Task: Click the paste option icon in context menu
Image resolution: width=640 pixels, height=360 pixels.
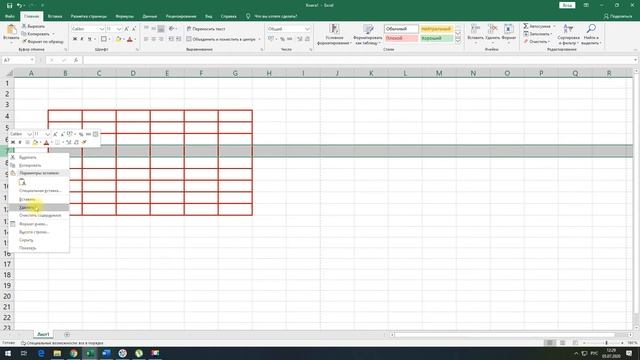Action: click(22, 182)
